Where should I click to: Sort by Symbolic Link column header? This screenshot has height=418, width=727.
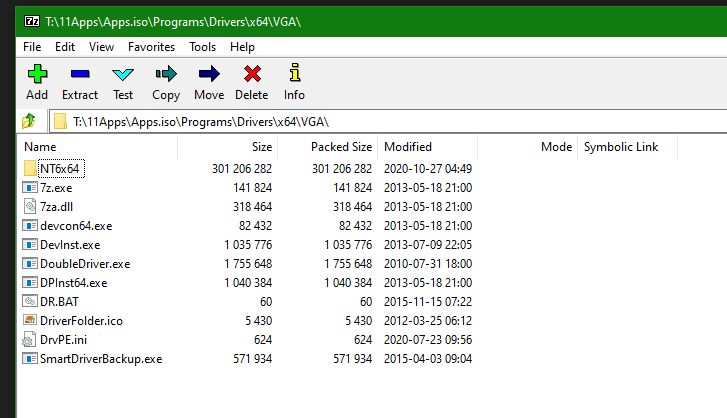(628, 147)
